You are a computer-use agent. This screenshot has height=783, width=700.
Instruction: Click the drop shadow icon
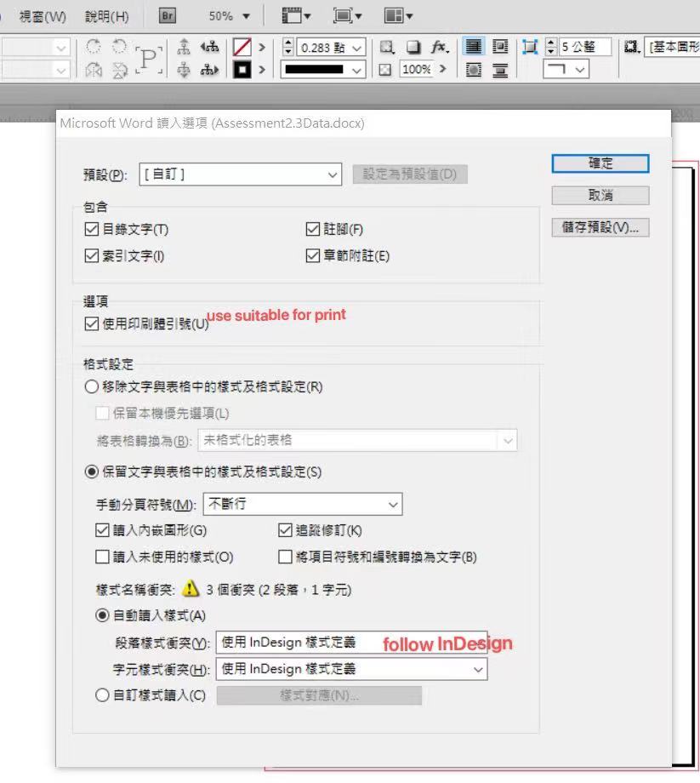[413, 48]
